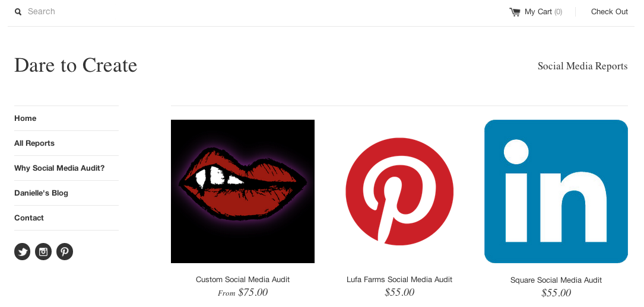This screenshot has height=307, width=644.
Task: Click the shopping cart icon
Action: click(x=515, y=12)
